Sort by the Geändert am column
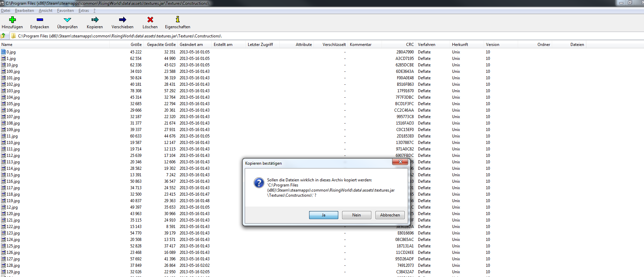 pos(191,45)
